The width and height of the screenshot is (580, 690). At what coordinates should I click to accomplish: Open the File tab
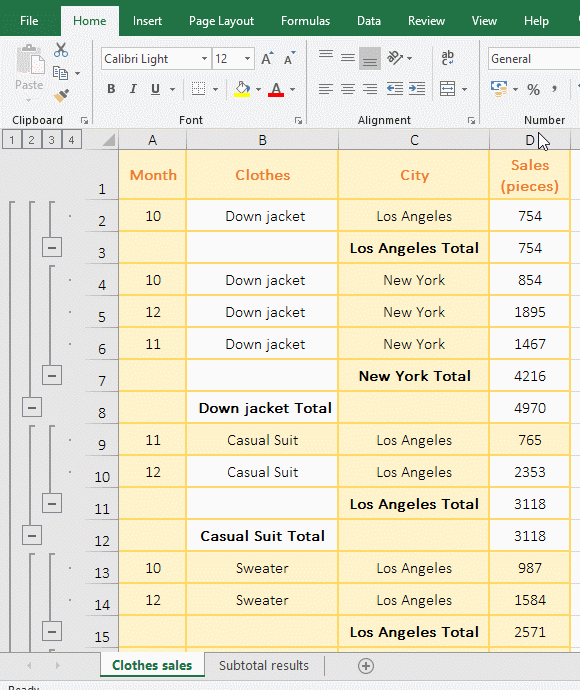pyautogui.click(x=29, y=21)
